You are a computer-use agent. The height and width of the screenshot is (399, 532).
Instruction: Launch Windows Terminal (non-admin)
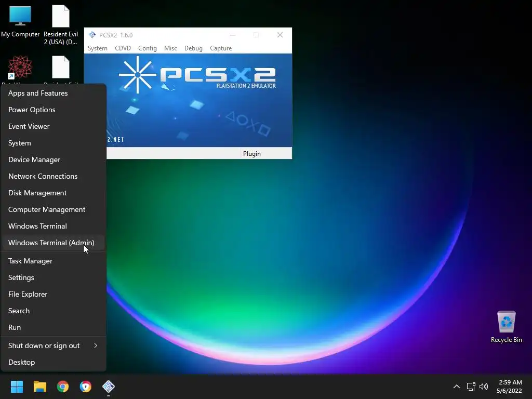[54, 226]
